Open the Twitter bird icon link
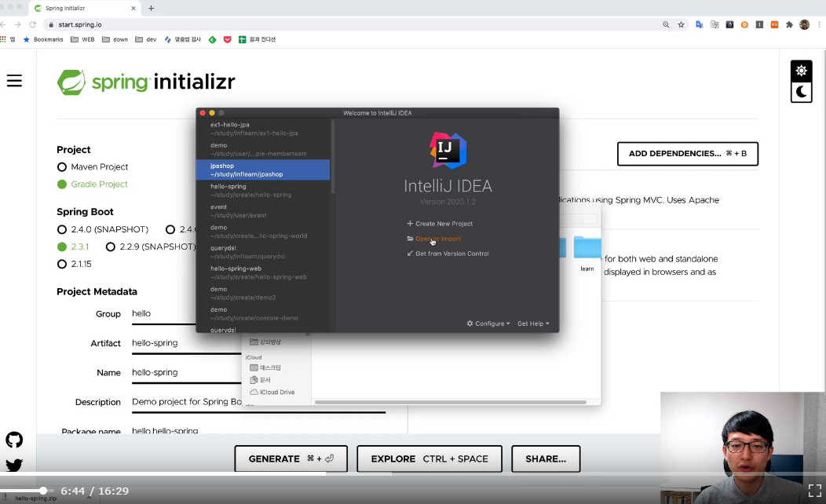Screen dimensions: 826x504 click(14, 465)
